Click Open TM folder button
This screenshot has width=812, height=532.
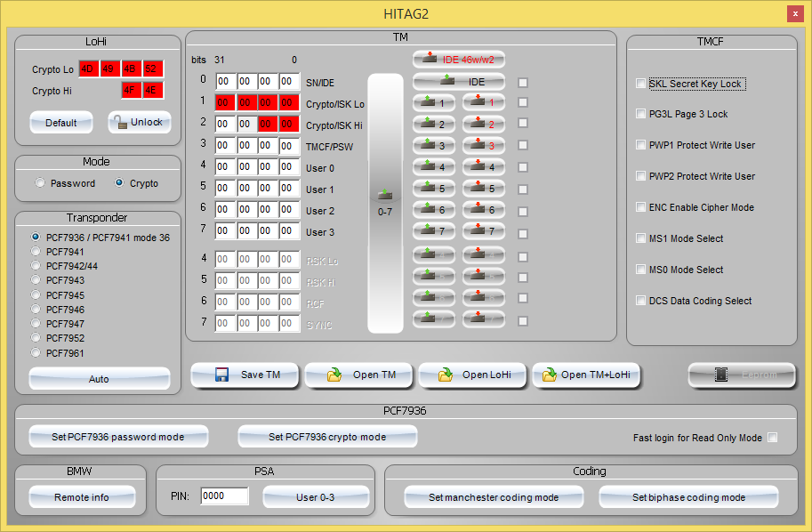click(x=359, y=375)
